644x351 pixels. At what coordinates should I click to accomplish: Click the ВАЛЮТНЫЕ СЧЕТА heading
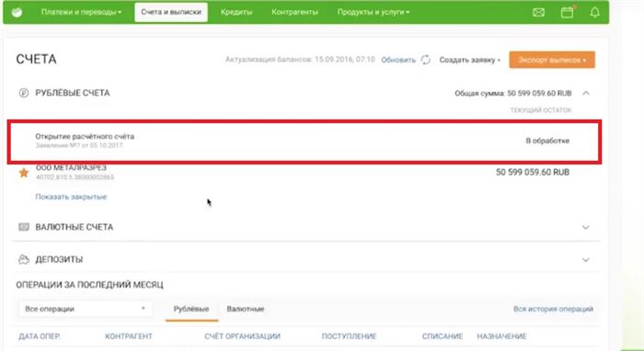pos(75,227)
